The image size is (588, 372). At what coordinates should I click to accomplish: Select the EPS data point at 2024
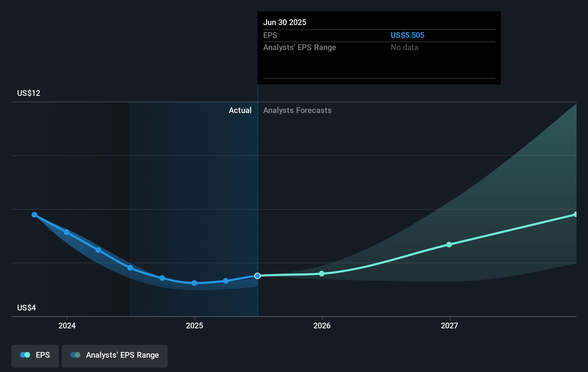(x=67, y=232)
